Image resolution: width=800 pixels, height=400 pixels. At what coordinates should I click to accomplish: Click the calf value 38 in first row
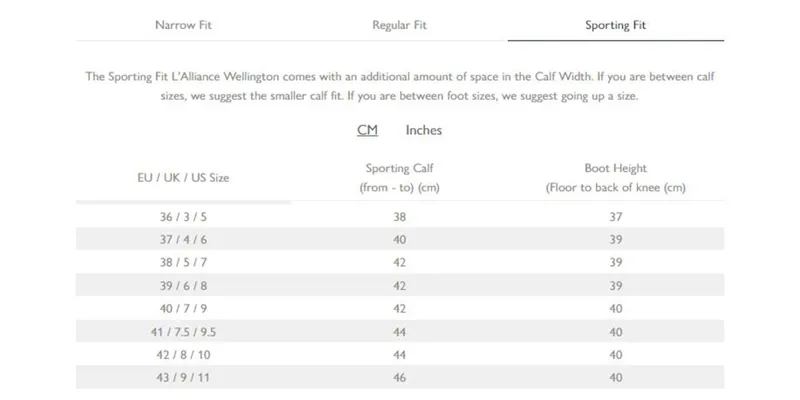(399, 217)
